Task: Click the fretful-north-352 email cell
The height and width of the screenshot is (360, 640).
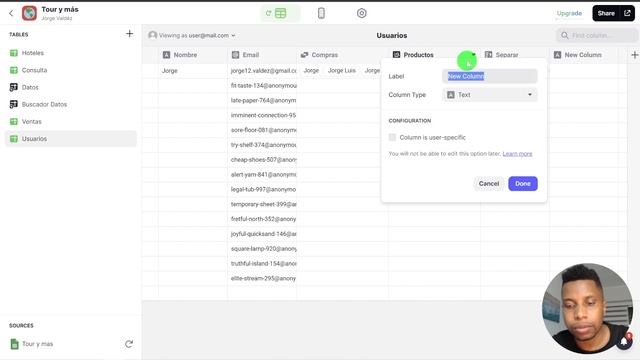Action: click(262, 219)
